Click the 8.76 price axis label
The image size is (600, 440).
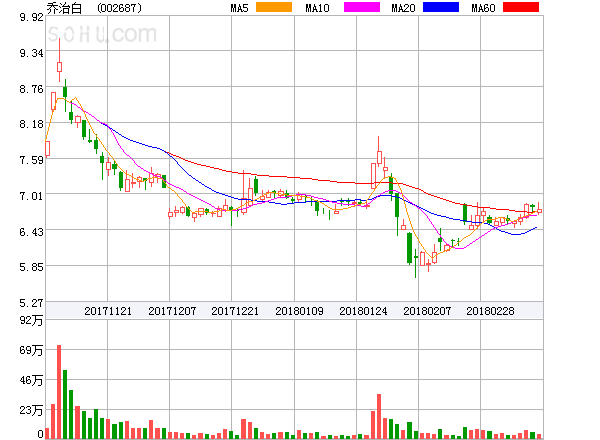31,89
